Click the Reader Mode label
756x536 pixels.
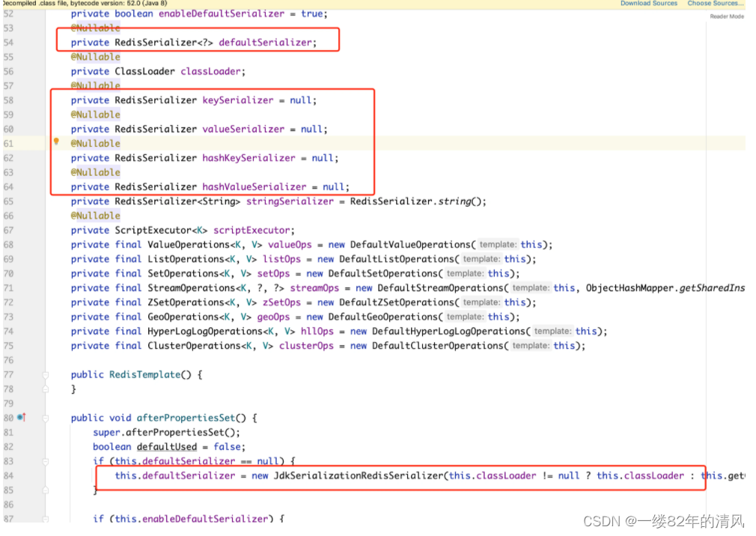[727, 16]
